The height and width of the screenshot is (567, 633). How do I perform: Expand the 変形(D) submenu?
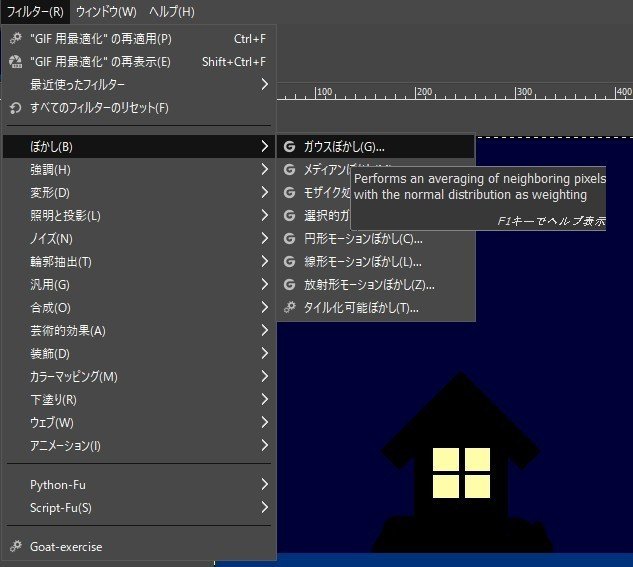pos(139,192)
